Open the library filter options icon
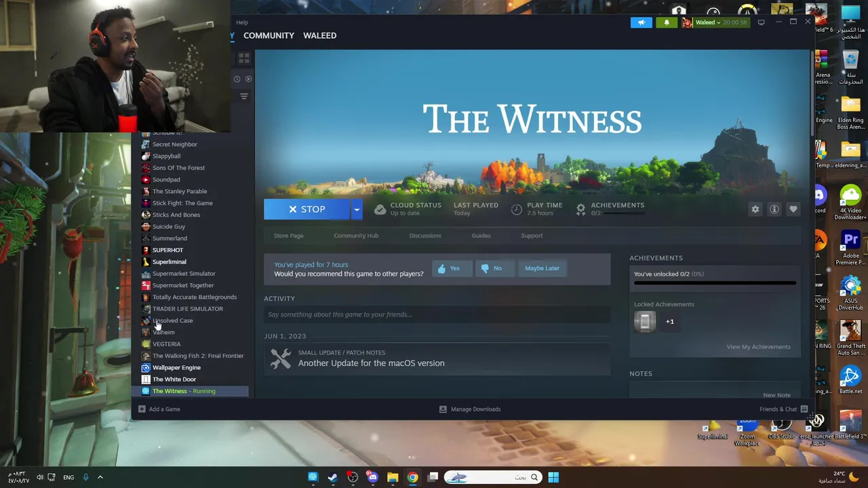868x488 pixels. point(244,96)
